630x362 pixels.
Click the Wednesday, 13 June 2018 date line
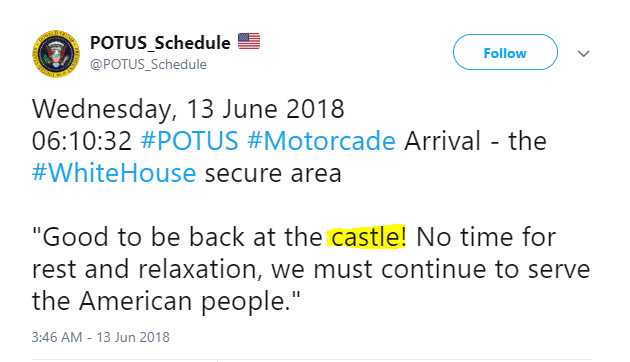[x=188, y=109]
